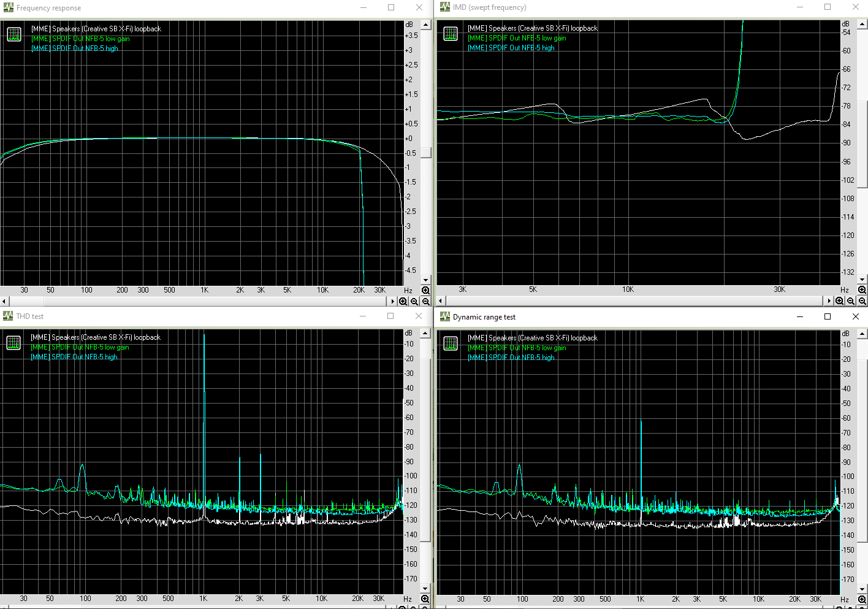Viewport: 868px width, 609px height.
Task: Click Dynamic range test title bar app icon
Action: click(x=445, y=316)
